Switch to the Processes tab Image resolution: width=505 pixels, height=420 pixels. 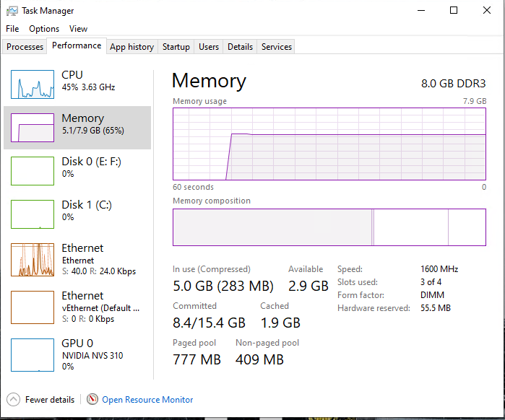tap(25, 47)
